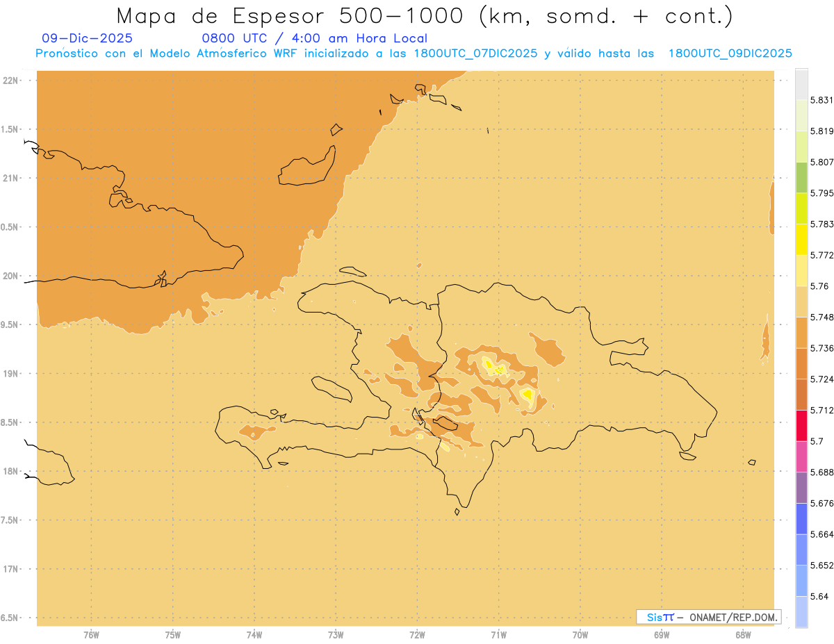Screen dimensions: 834x644
Task: Click the dark orange swatch between 5.712 and 5.724
Action: [801, 395]
